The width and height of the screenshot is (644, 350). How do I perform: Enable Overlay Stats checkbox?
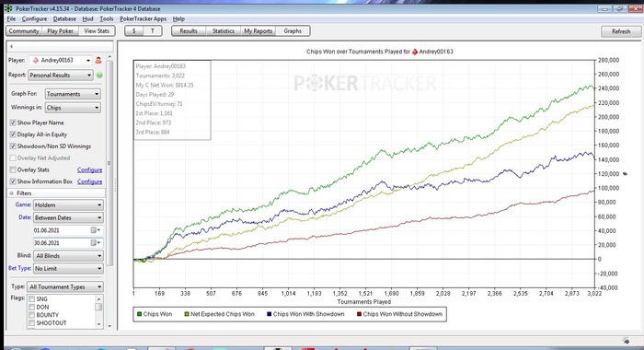click(x=13, y=169)
